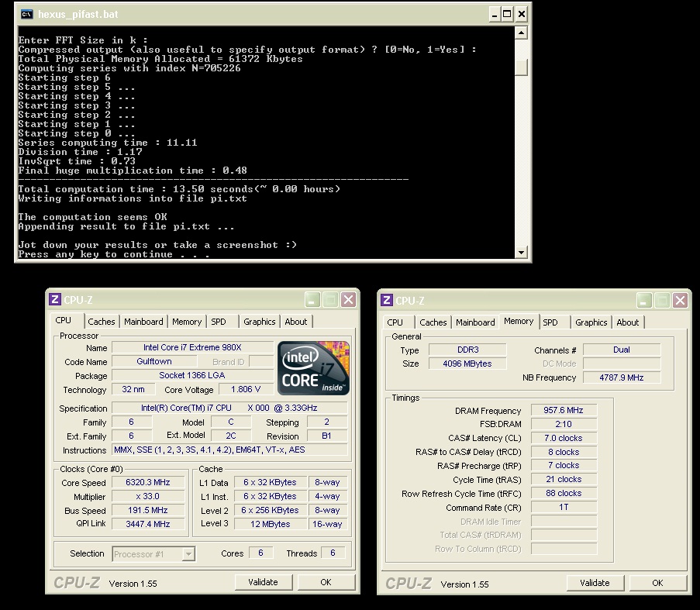Maximize the hexus_pifast.bat console window
The image size is (700, 610).
tap(508, 14)
